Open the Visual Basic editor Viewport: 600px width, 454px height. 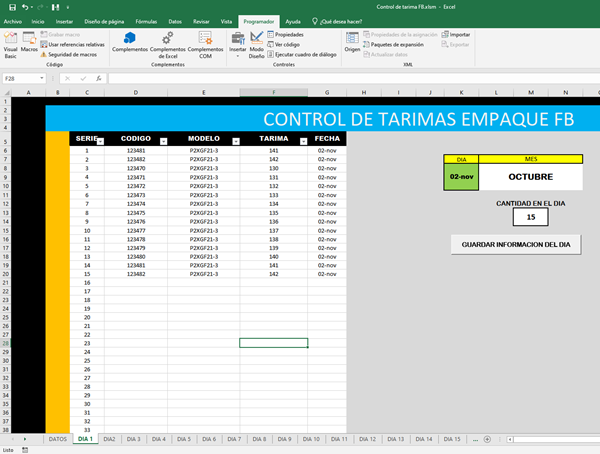[10, 45]
